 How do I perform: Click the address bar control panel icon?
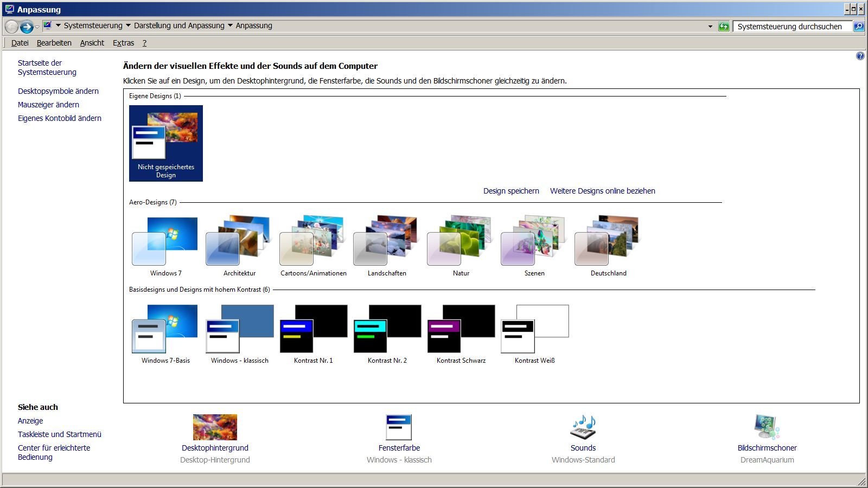tap(48, 25)
